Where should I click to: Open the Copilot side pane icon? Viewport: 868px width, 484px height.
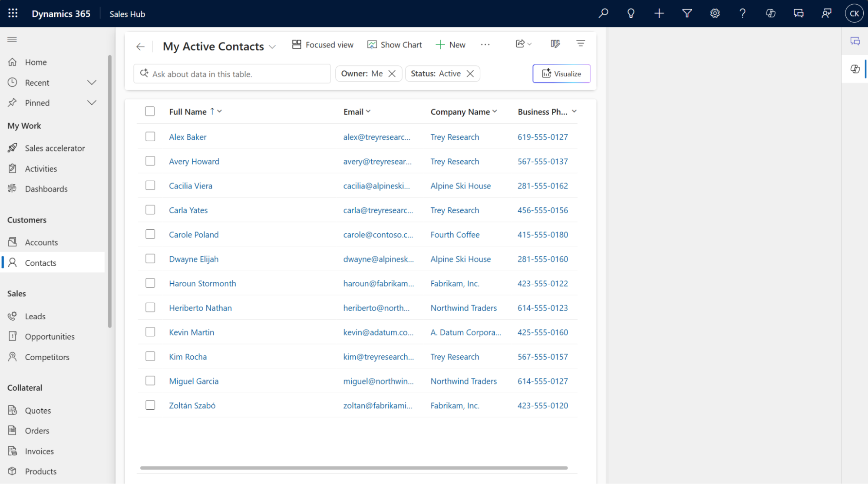click(x=855, y=69)
